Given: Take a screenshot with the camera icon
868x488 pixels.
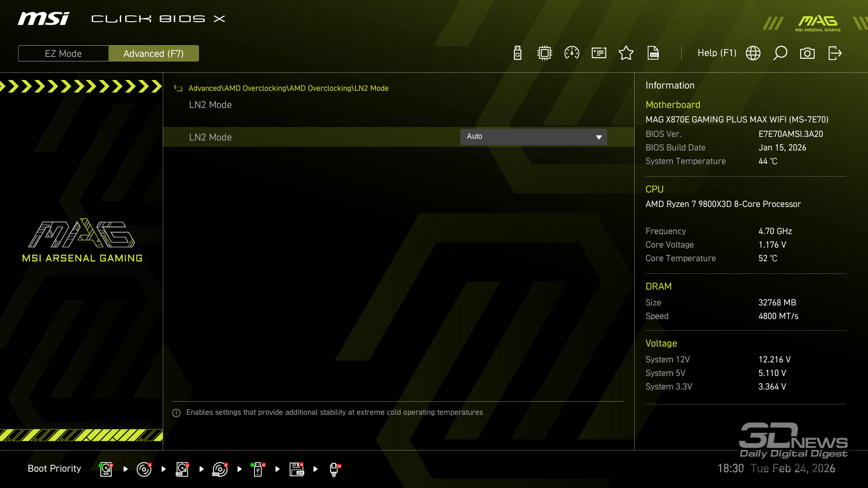Looking at the screenshot, I should pyautogui.click(x=807, y=53).
